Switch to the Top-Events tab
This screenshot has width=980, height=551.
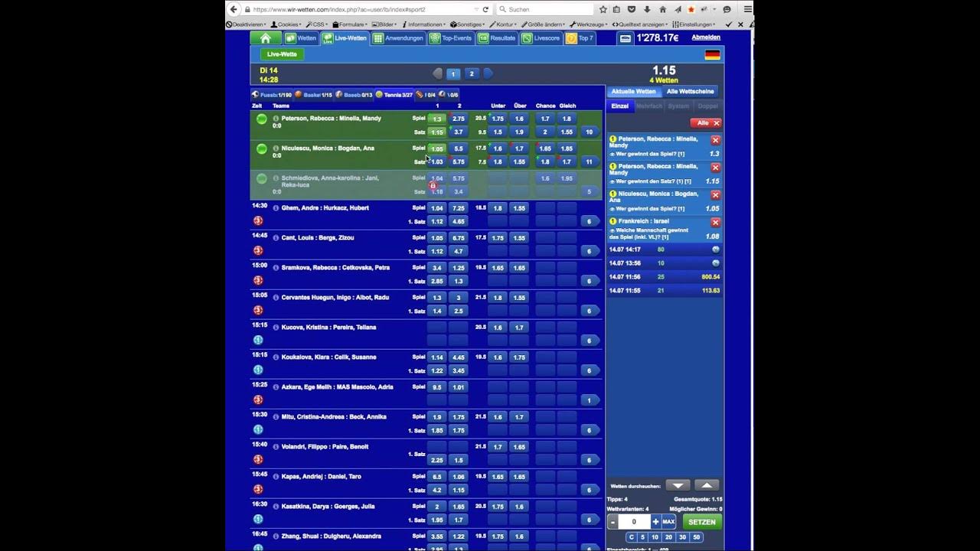[451, 38]
